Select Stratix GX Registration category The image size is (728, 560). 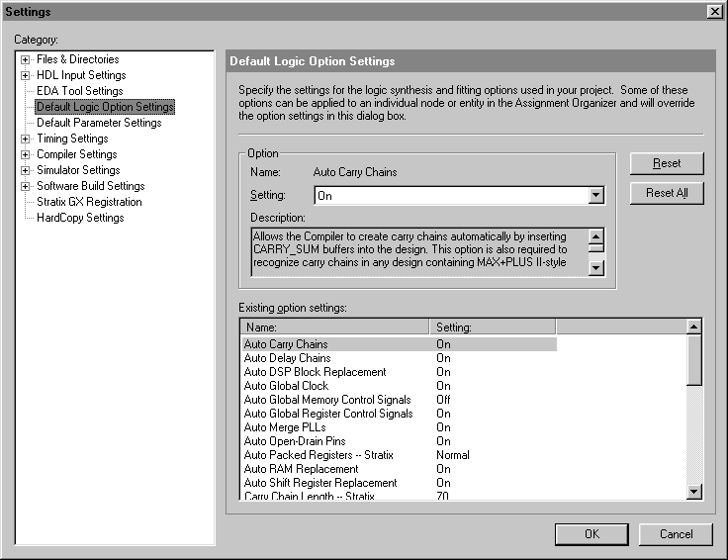(x=89, y=202)
